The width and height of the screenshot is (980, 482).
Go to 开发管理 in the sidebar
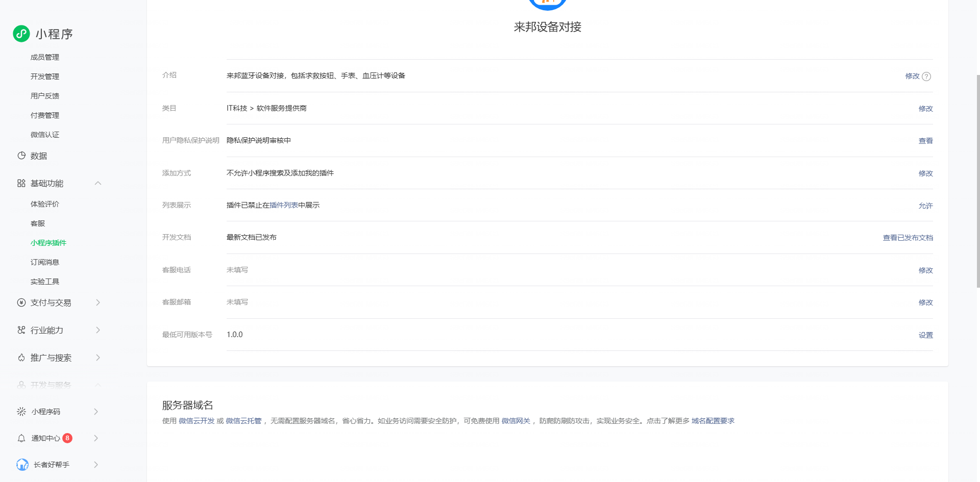(x=45, y=77)
